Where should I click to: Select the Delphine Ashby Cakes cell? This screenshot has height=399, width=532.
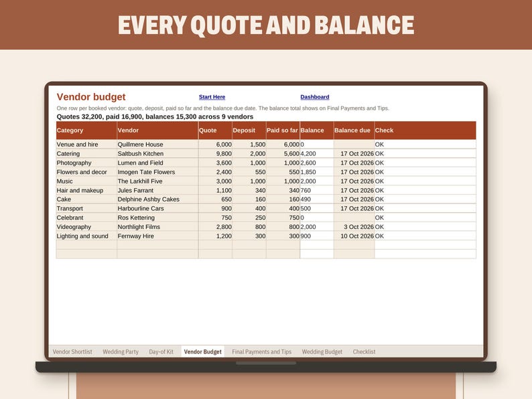tap(157, 199)
